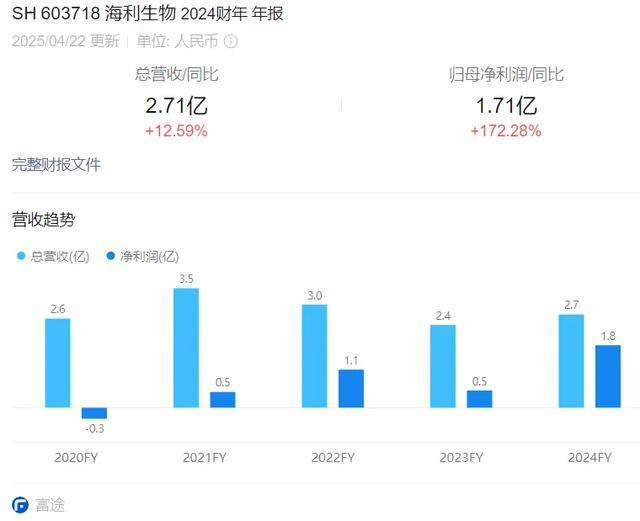The height and width of the screenshot is (521, 640).
Task: Click the 2024FY net profit bar 1.8
Action: pyautogui.click(x=608, y=376)
